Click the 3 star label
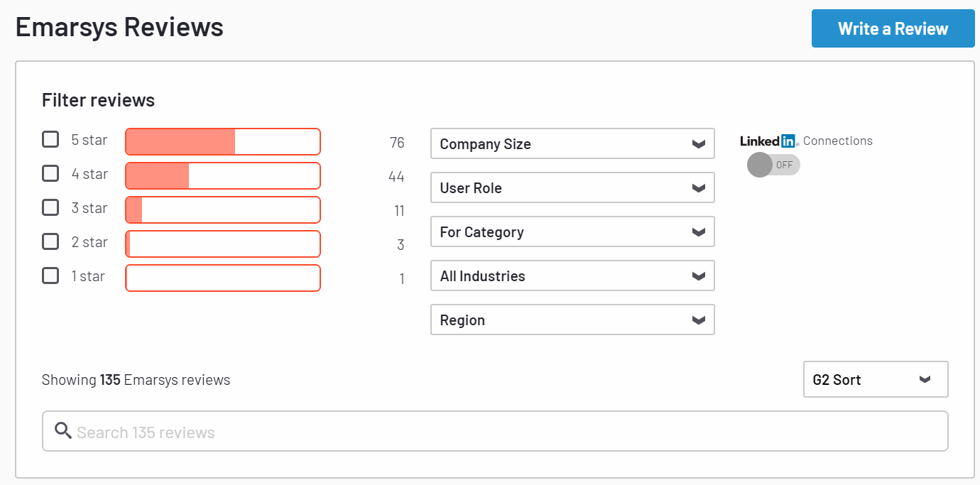 tap(89, 208)
